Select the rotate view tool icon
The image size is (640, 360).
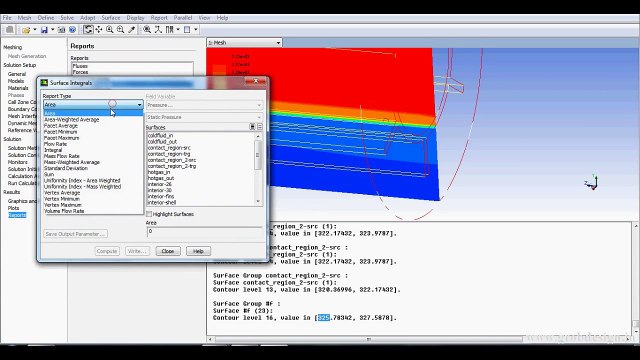pyautogui.click(x=88, y=29)
